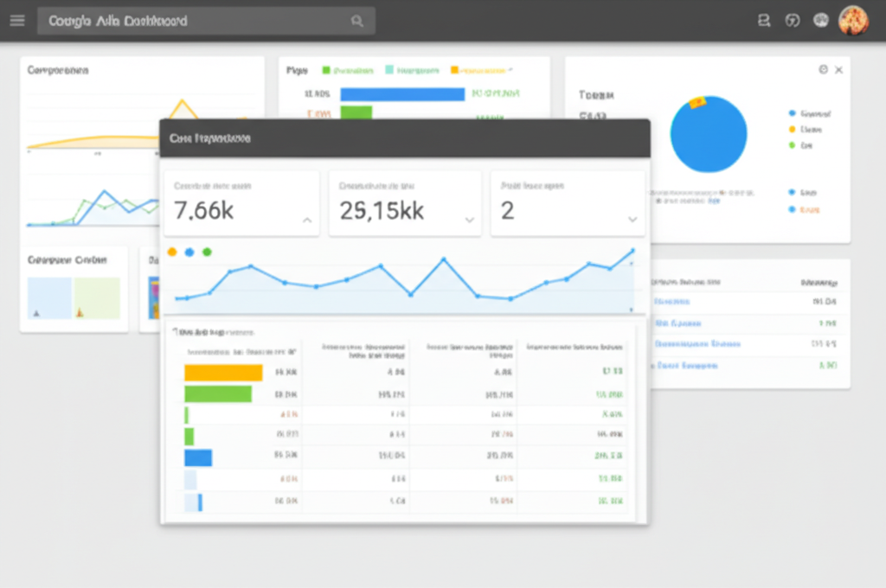Expand the 25,15kk metric card dropdown arrow
The height and width of the screenshot is (588, 886).
coord(469,220)
